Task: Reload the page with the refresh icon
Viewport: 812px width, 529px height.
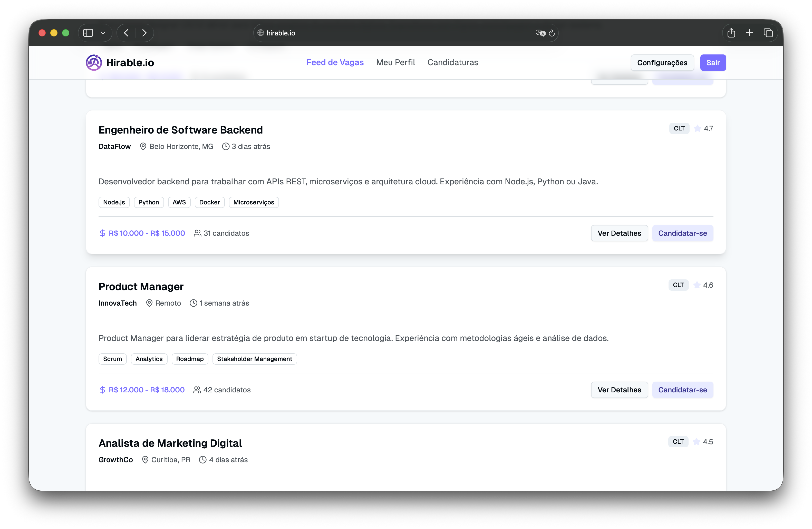Action: pyautogui.click(x=552, y=33)
